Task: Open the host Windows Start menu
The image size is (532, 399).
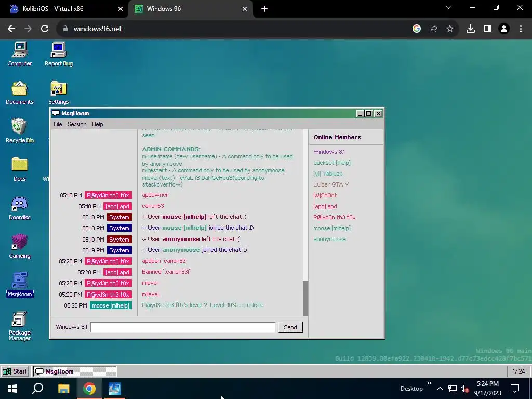Action: [x=12, y=389]
